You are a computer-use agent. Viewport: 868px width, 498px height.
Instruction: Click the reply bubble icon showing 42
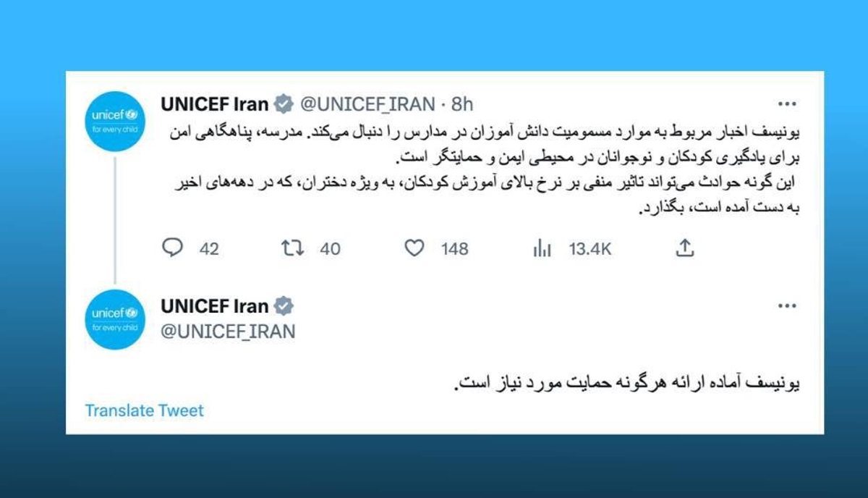point(172,248)
